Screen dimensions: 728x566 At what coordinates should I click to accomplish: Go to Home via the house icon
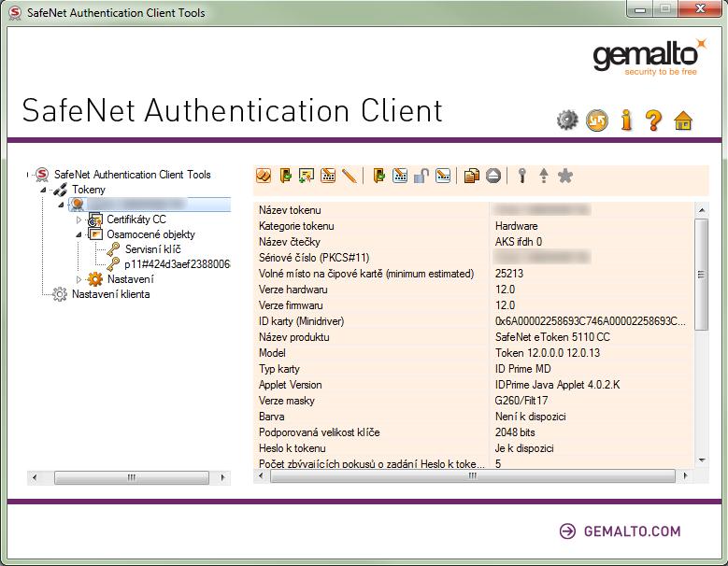683,120
